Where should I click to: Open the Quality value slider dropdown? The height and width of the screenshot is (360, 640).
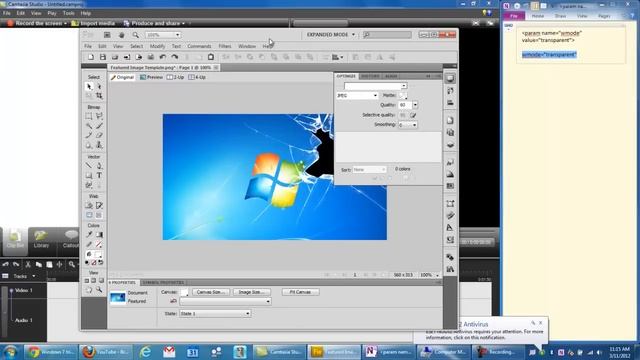click(415, 105)
